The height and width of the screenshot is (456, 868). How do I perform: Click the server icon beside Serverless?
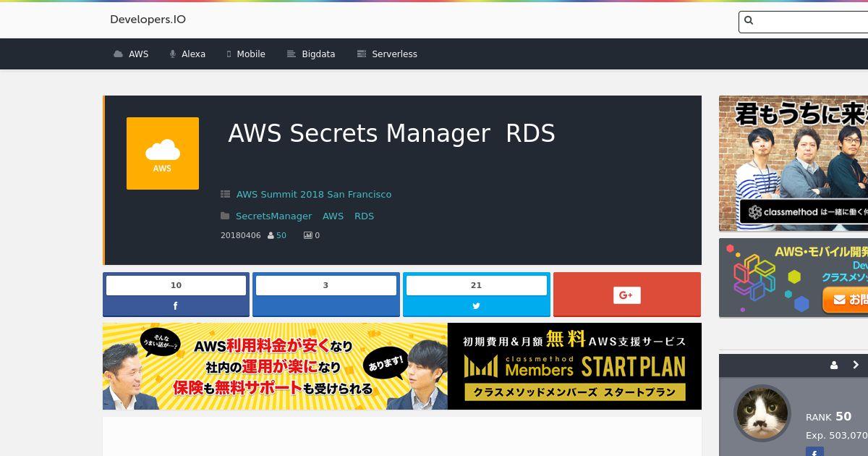click(362, 54)
